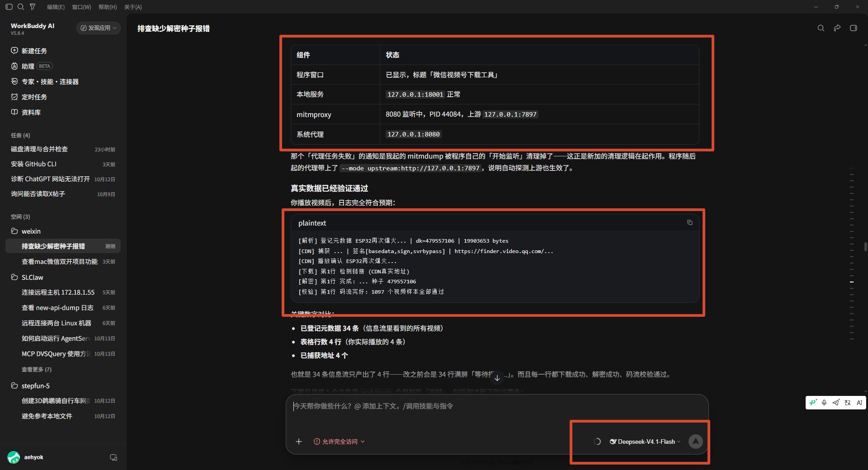Open 查看 new-api-dump 日志 conversation
The image size is (868, 470).
(x=63, y=308)
